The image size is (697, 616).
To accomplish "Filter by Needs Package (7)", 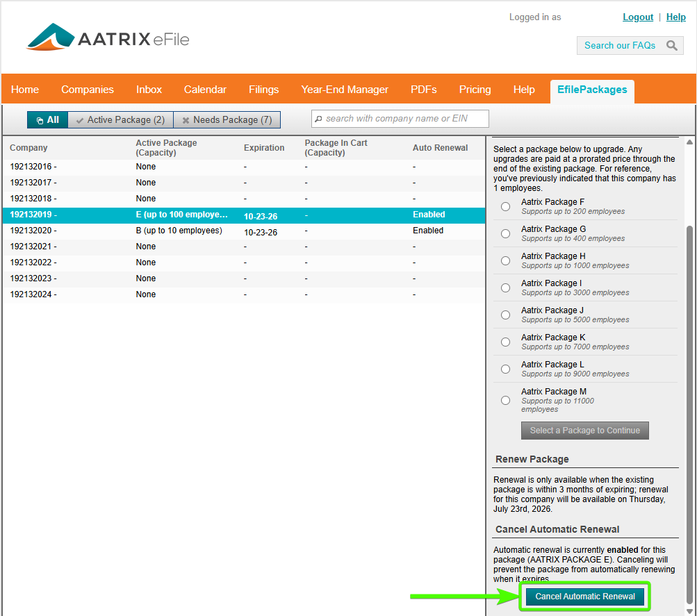I will 227,120.
